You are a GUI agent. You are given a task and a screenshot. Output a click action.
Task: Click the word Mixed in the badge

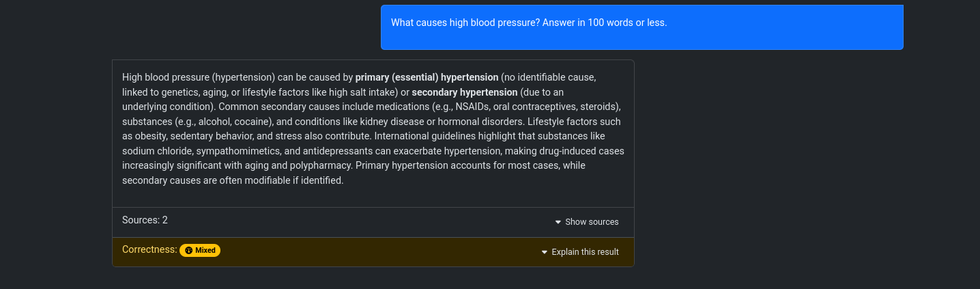point(205,250)
